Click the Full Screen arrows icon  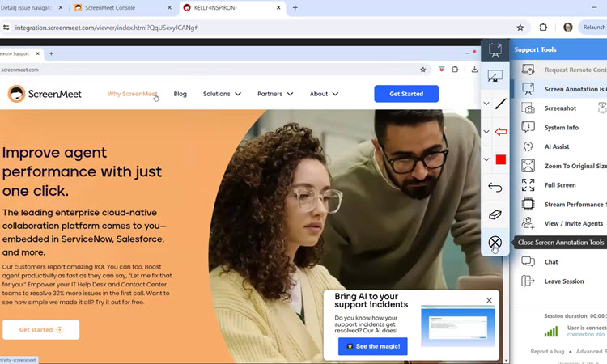tap(528, 185)
